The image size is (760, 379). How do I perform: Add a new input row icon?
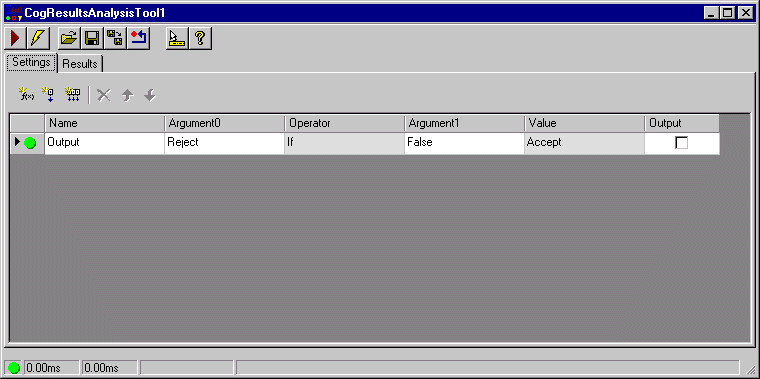coord(48,95)
